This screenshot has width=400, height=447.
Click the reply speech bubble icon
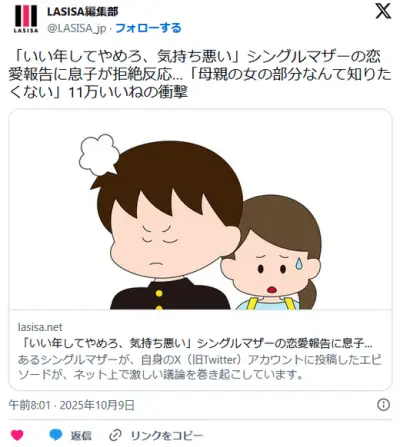[56, 435]
